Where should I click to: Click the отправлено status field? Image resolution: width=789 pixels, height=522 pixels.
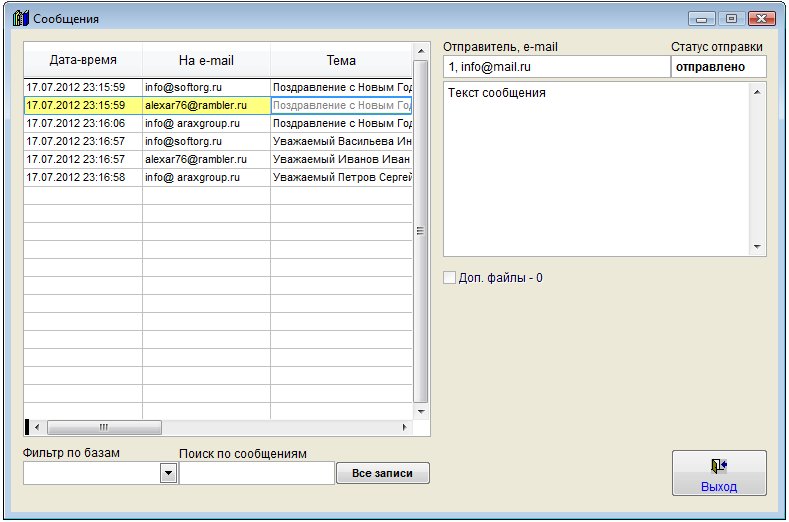point(719,66)
